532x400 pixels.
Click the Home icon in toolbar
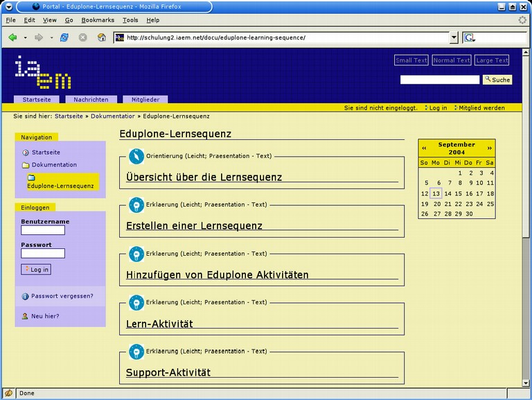point(102,37)
